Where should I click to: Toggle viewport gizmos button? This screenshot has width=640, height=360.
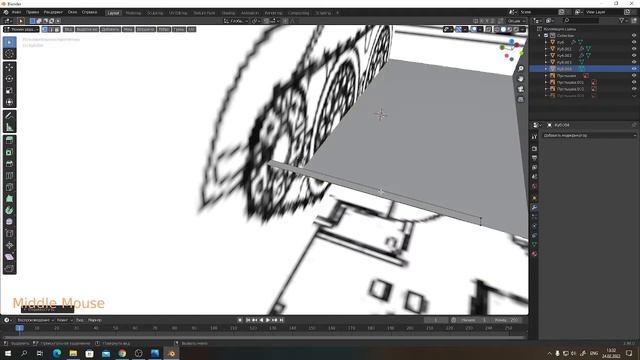pyautogui.click(x=459, y=29)
